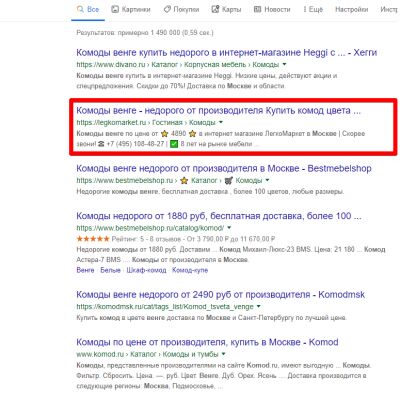Expand dropdown arrow next to komod.ru URL

[223, 354]
